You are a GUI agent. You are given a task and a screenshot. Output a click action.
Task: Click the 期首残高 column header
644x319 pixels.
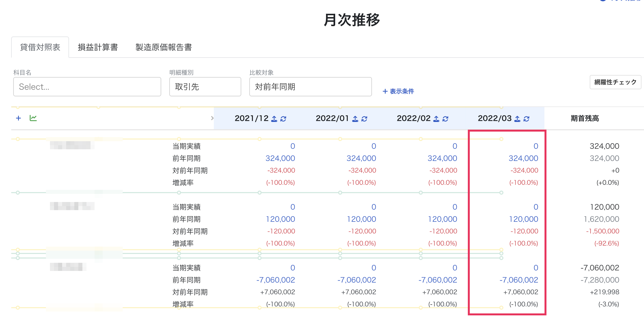pos(585,118)
